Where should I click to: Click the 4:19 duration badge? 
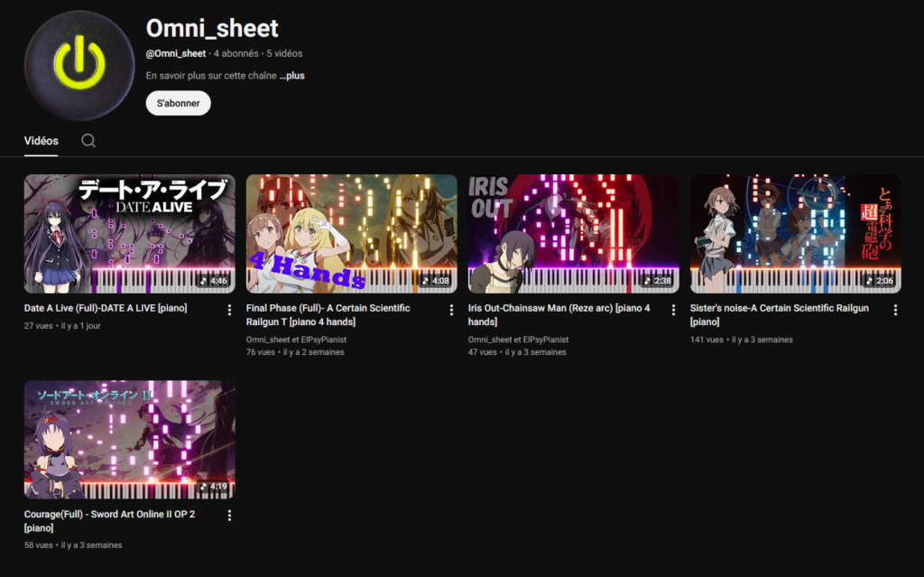[x=213, y=487]
